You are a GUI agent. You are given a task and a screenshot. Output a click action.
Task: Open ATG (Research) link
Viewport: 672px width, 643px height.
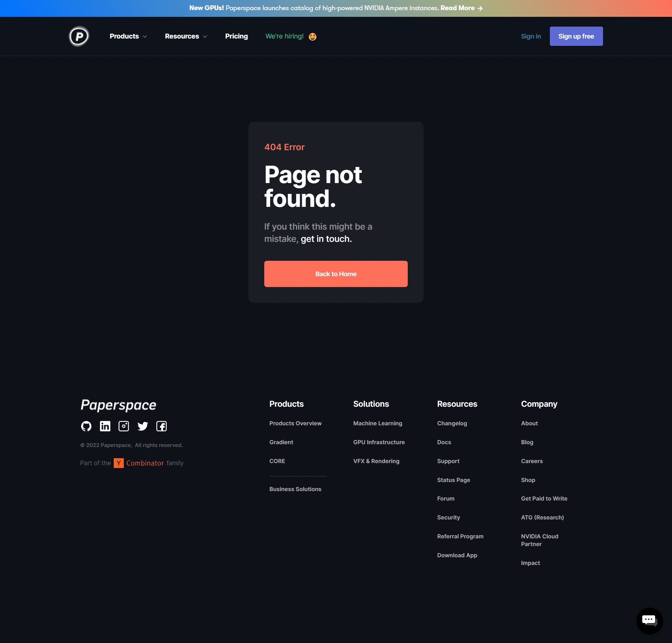(542, 518)
